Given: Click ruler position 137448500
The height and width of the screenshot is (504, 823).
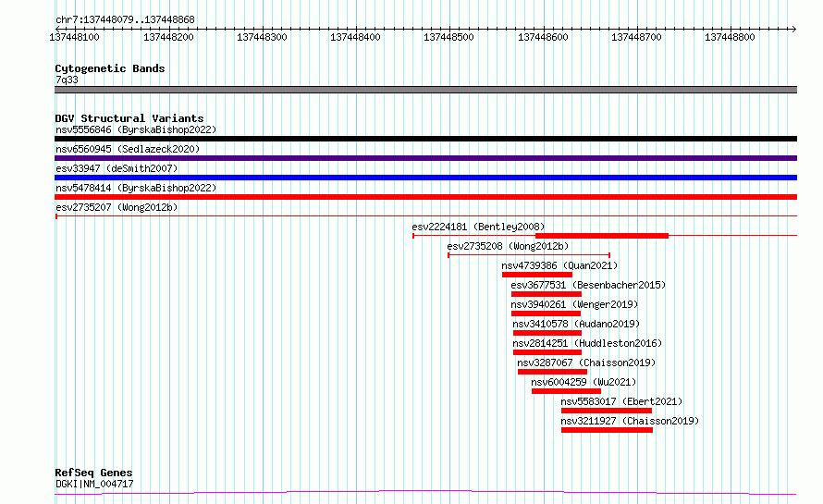Looking at the screenshot, I should pyautogui.click(x=448, y=37).
